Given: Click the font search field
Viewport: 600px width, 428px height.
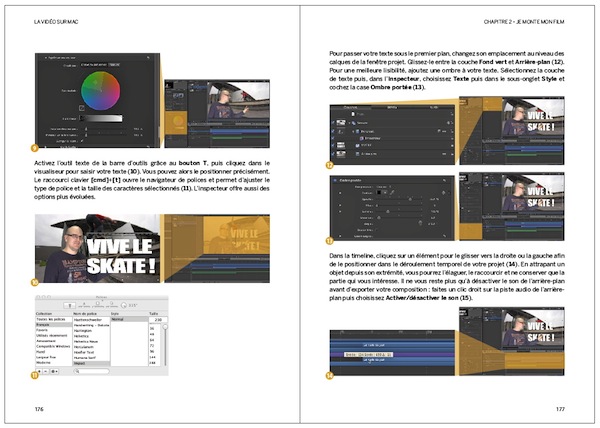Looking at the screenshot, I should pos(92,371).
